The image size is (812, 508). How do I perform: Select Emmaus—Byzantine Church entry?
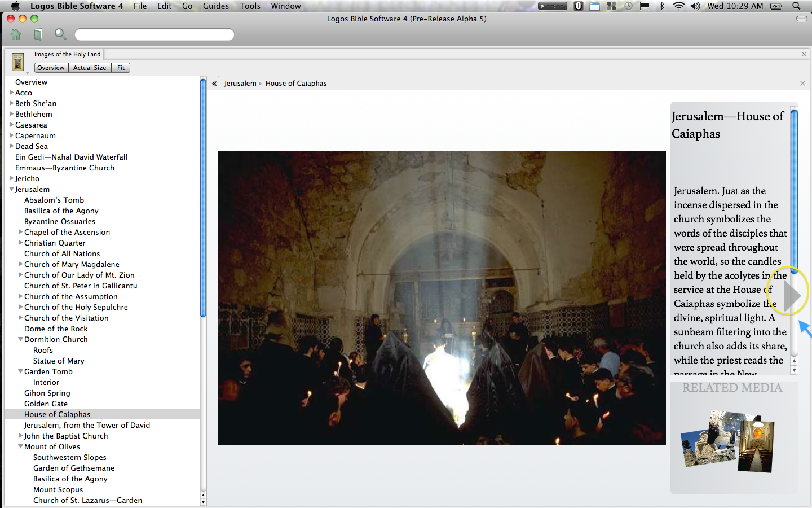(65, 168)
